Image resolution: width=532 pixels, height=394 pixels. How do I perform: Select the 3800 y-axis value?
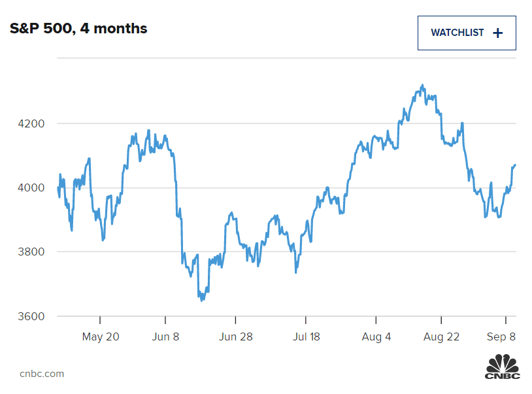(x=33, y=252)
